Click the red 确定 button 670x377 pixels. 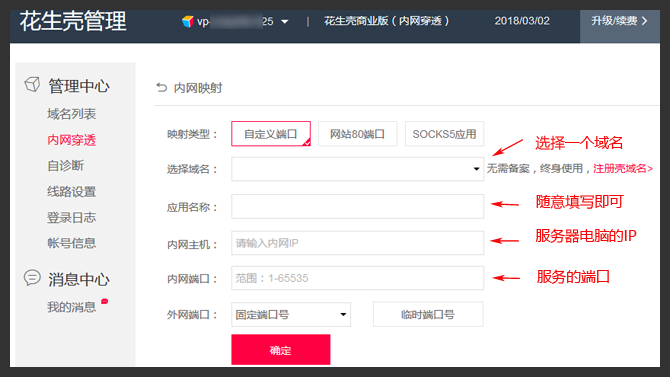[281, 350]
